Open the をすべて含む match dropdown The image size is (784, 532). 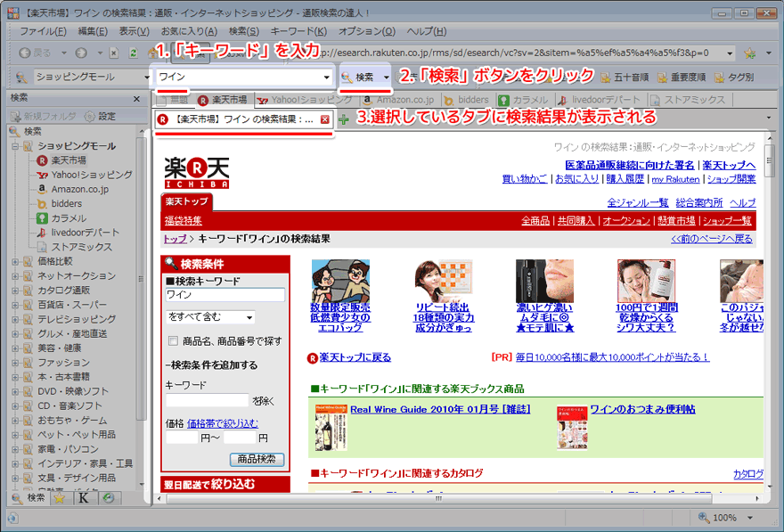pyautogui.click(x=210, y=317)
